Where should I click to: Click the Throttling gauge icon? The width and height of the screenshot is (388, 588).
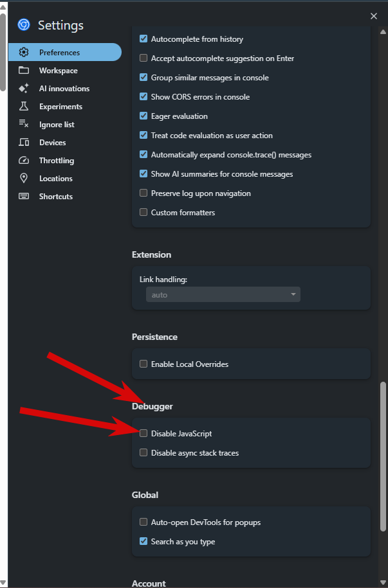(x=24, y=161)
